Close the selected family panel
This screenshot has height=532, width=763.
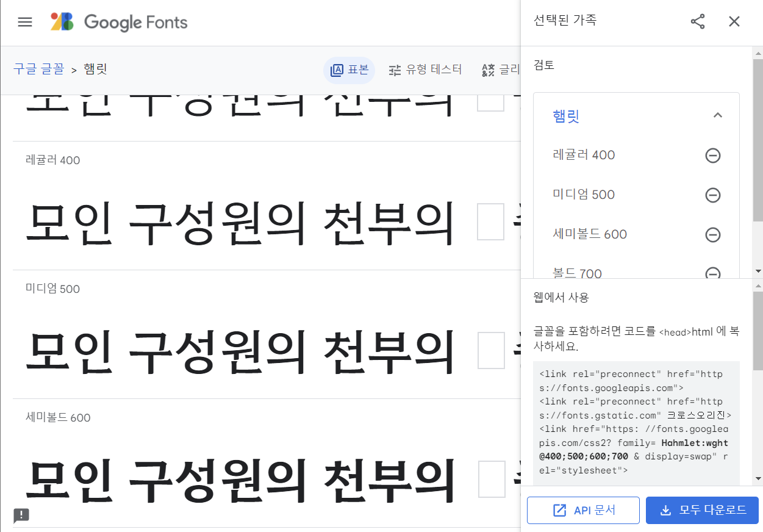coord(734,21)
